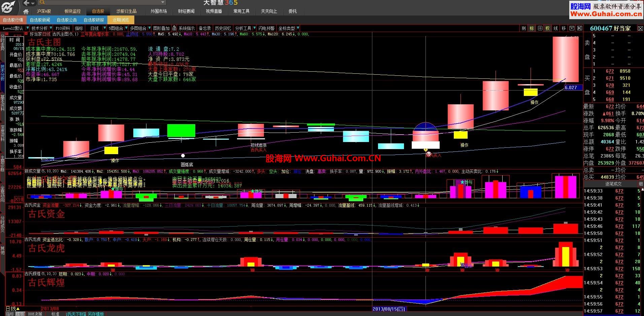This screenshot has width=644, height=316.
Task: Click the search magnifier icon
Action: [42, 3]
